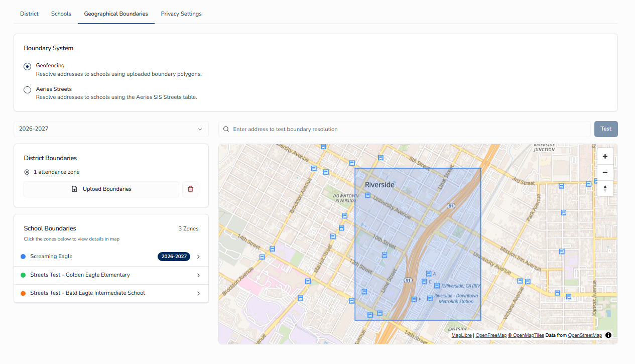This screenshot has height=364, width=635.
Task: Select Streets Test - Golden Eagle Elementary row
Action: (x=111, y=275)
